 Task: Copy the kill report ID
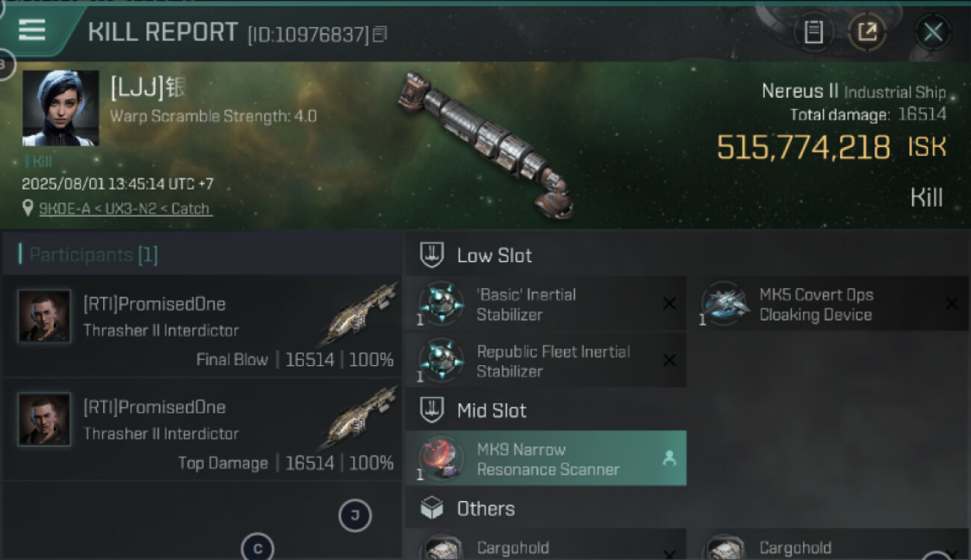(x=380, y=34)
